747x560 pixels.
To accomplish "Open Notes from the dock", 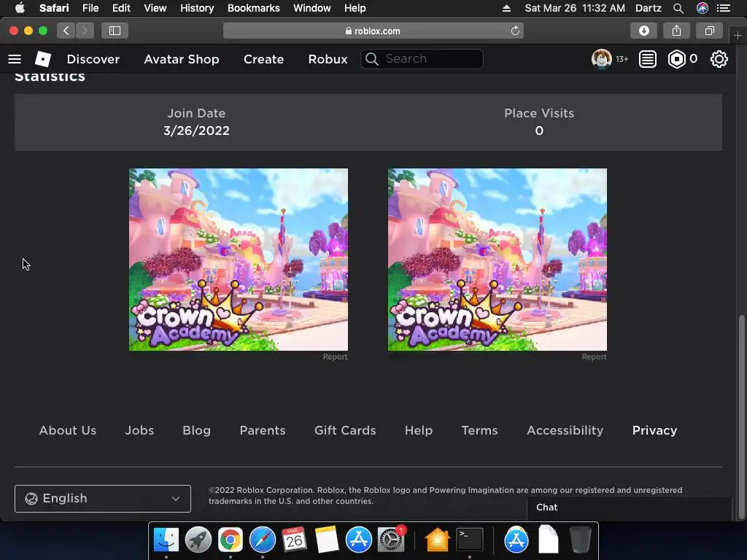I will pyautogui.click(x=326, y=540).
